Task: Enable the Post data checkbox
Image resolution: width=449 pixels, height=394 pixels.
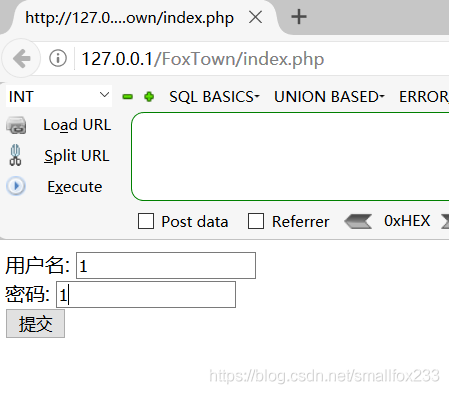Action: pyautogui.click(x=146, y=221)
